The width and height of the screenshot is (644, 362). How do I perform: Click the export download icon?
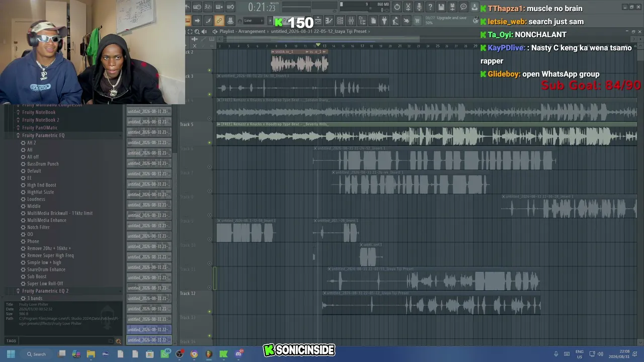point(474,7)
